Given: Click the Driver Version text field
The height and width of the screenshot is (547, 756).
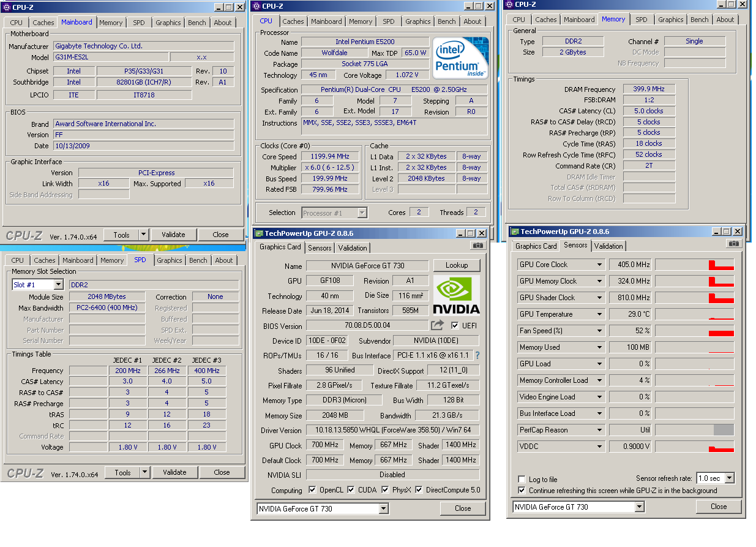Looking at the screenshot, I should (392, 431).
